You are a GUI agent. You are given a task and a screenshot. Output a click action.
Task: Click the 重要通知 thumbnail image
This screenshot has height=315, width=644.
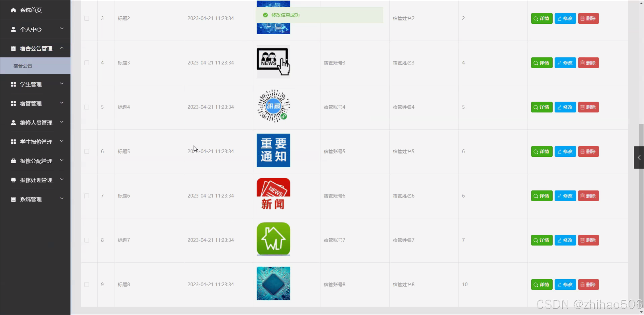[x=273, y=150]
